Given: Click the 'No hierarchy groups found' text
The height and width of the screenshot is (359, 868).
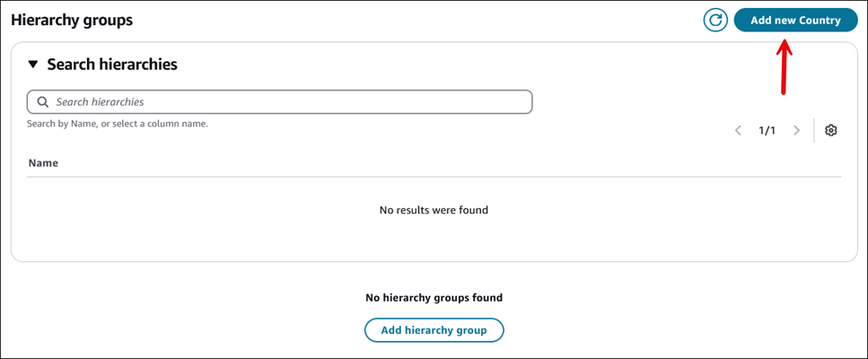Looking at the screenshot, I should [434, 297].
